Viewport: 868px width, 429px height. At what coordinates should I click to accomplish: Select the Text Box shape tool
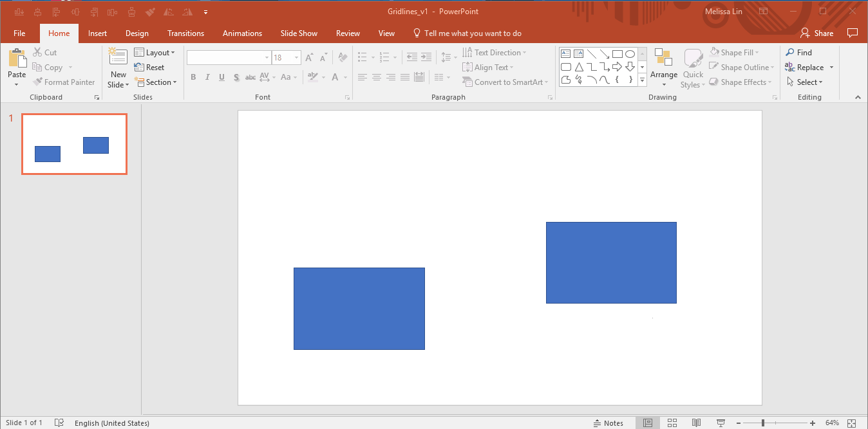(x=565, y=54)
